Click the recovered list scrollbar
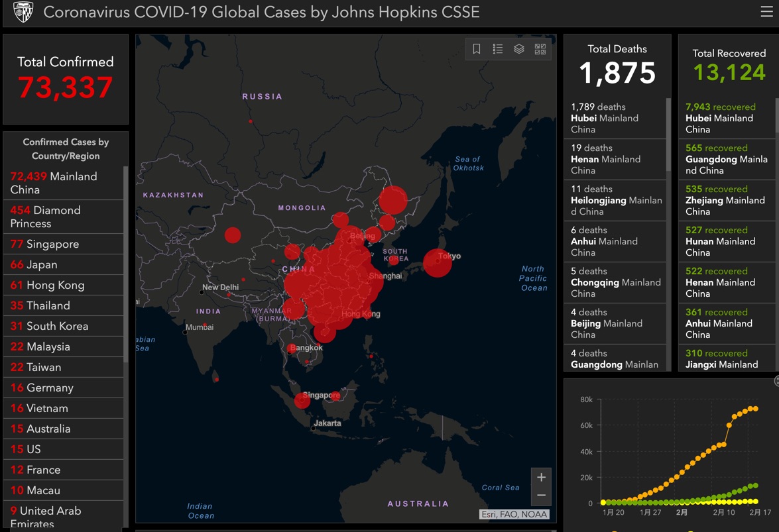Image resolution: width=779 pixels, height=532 pixels. point(777,115)
